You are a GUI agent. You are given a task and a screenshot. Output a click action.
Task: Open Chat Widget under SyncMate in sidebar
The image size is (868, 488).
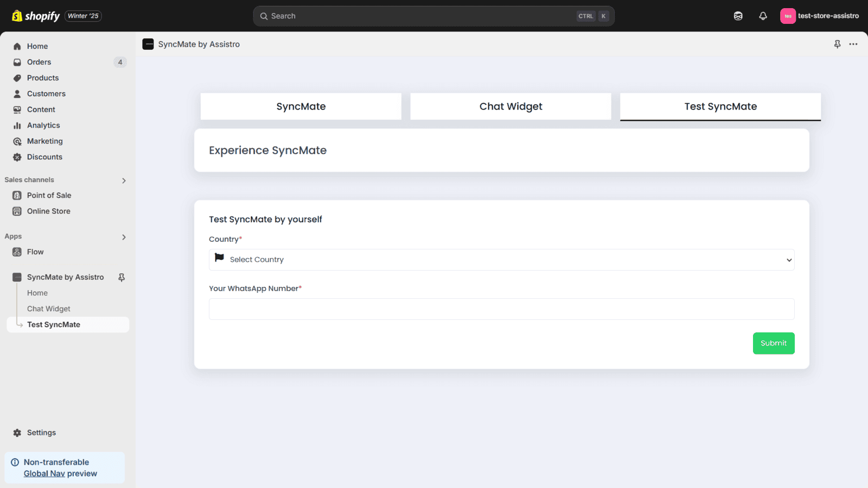(x=49, y=309)
